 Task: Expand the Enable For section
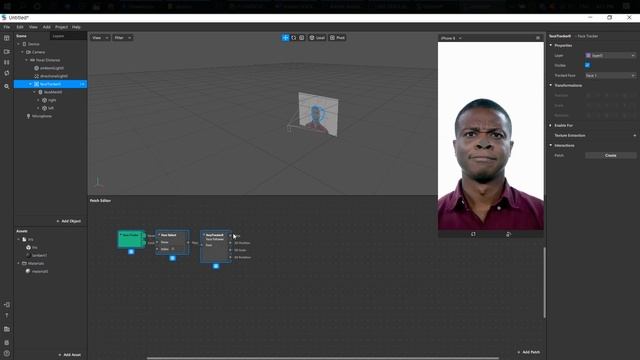(551, 125)
